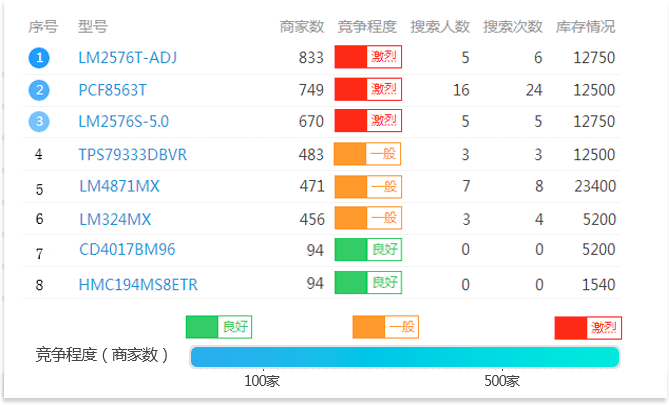Click the orange 一般 badge for TPS79333DBVR

tap(368, 154)
